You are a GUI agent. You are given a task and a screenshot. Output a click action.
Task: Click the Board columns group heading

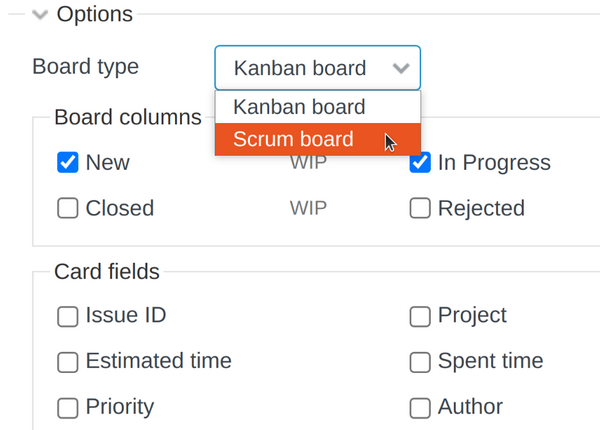127,117
